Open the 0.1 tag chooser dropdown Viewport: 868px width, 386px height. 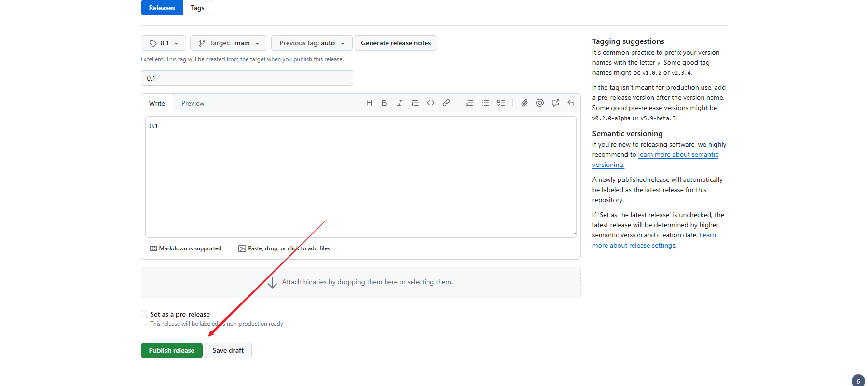pyautogui.click(x=164, y=43)
